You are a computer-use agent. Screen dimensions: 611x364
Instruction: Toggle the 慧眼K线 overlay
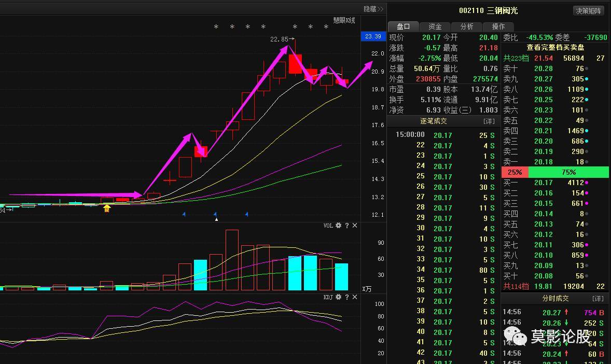coord(344,21)
